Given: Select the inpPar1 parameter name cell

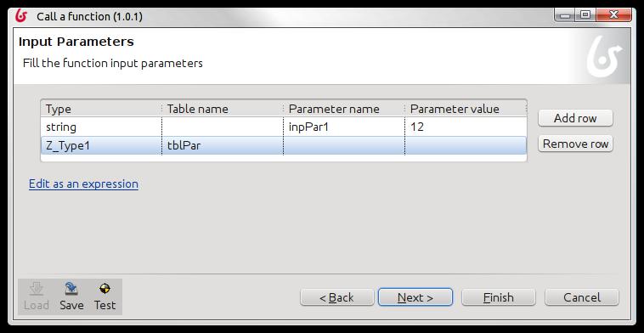Looking at the screenshot, I should click(x=344, y=127).
